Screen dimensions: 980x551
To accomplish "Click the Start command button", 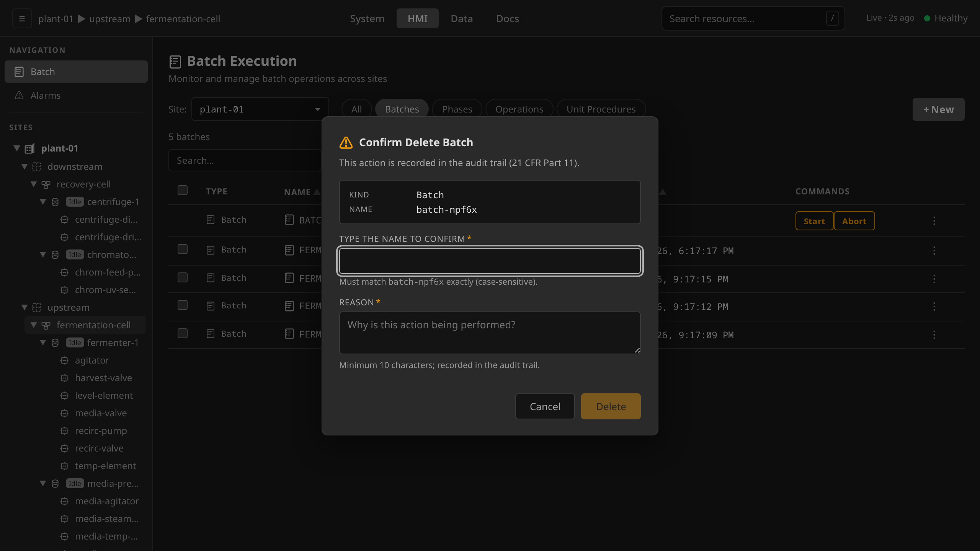I will tap(814, 221).
